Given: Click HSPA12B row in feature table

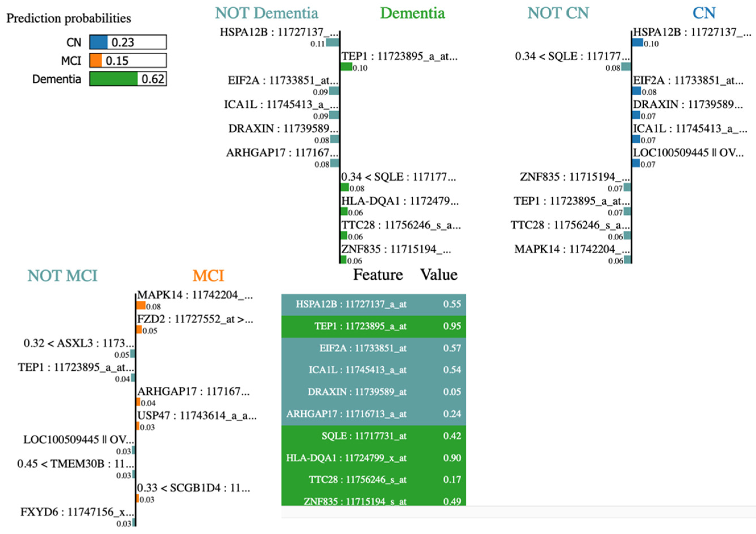Looking at the screenshot, I should [x=373, y=304].
